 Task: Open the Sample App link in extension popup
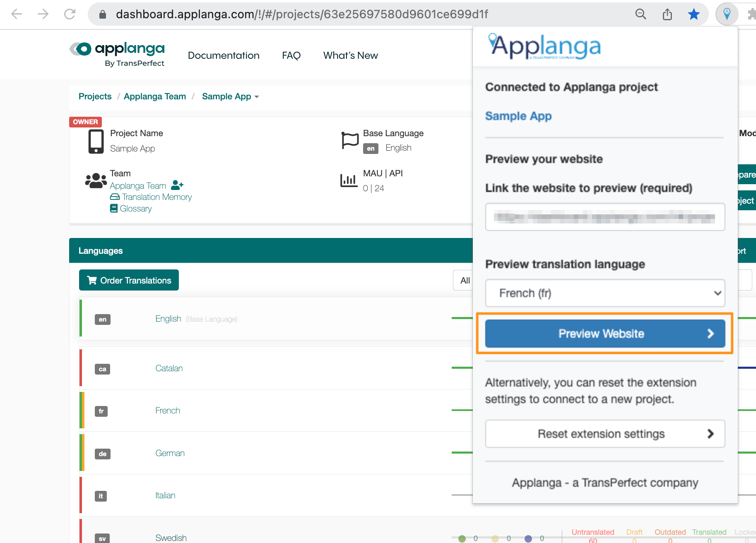(x=518, y=116)
